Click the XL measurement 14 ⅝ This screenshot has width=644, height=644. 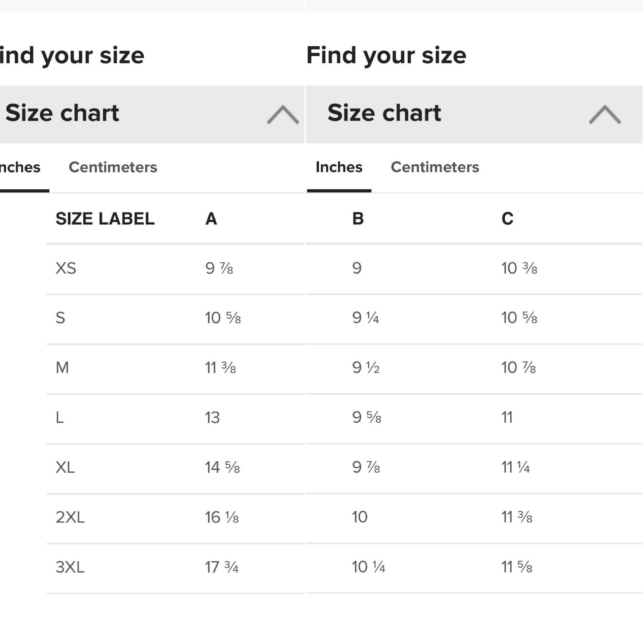[x=222, y=467]
